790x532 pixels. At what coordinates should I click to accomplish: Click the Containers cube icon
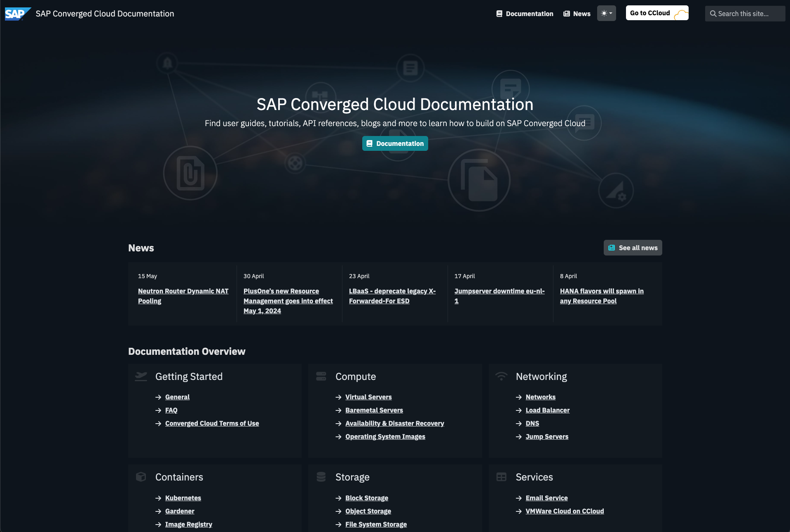pyautogui.click(x=141, y=477)
